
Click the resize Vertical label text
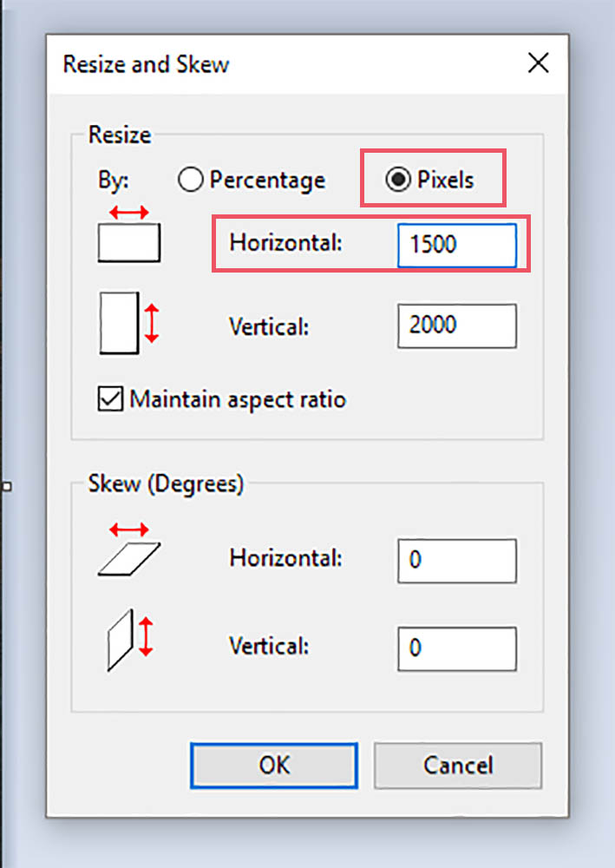(x=269, y=326)
